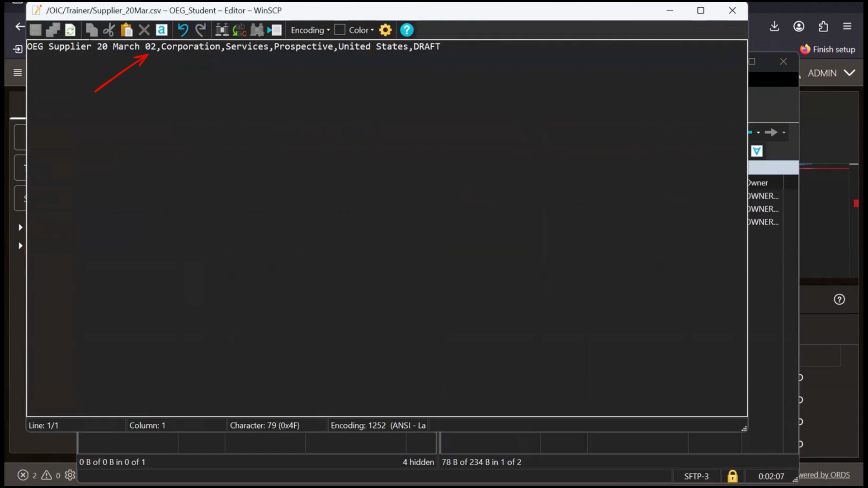Expand the upper triangle expander in left panel
Image resolution: width=868 pixels, height=488 pixels.
(20, 227)
